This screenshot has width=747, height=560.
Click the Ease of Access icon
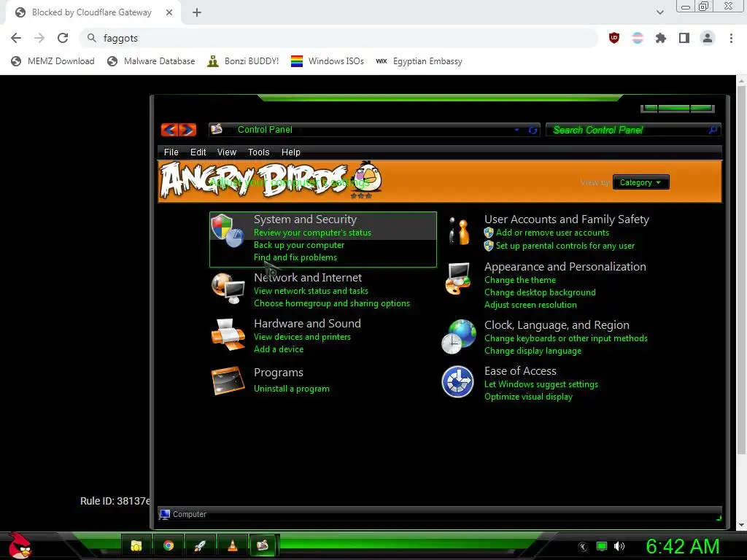pyautogui.click(x=457, y=382)
